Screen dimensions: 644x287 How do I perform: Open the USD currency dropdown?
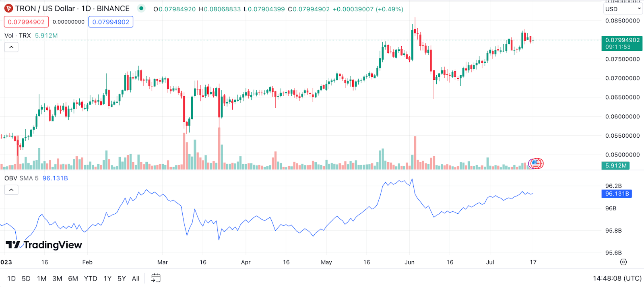(623, 9)
